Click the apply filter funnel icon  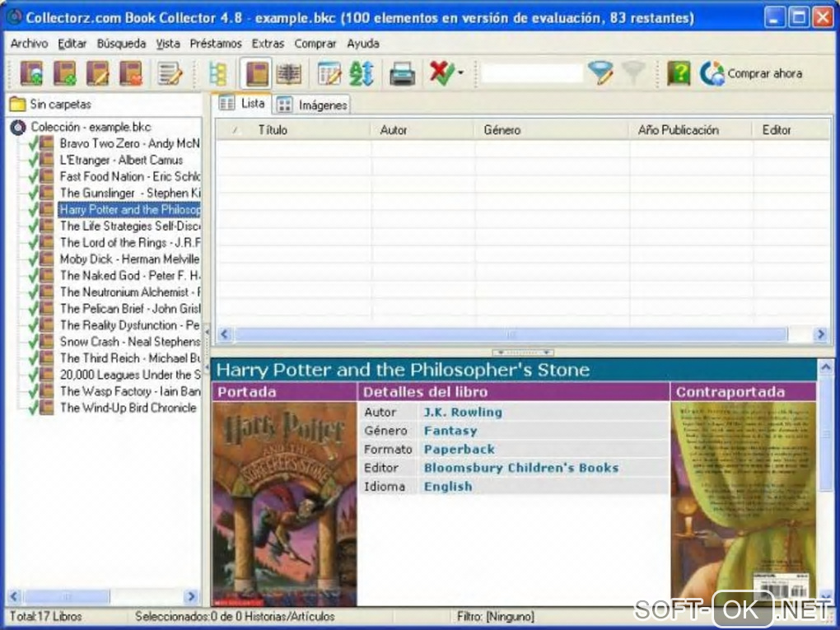[600, 74]
